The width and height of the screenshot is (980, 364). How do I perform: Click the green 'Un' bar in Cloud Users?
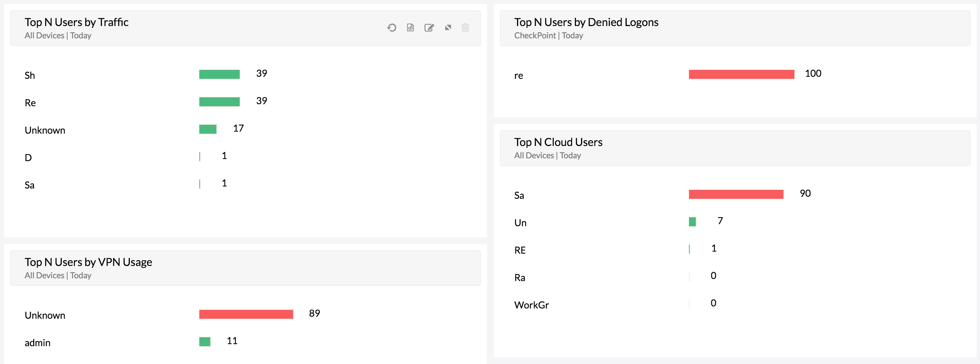[x=692, y=221]
